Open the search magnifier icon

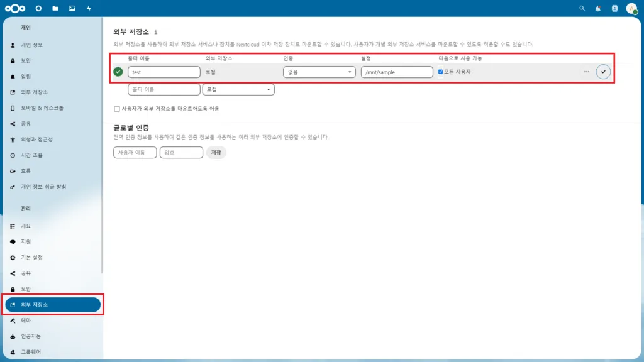[x=582, y=8]
